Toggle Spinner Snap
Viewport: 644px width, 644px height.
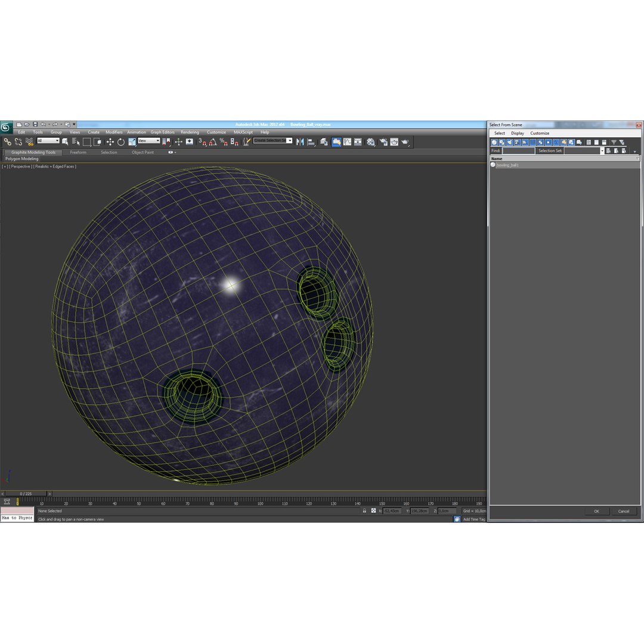pyautogui.click(x=234, y=142)
